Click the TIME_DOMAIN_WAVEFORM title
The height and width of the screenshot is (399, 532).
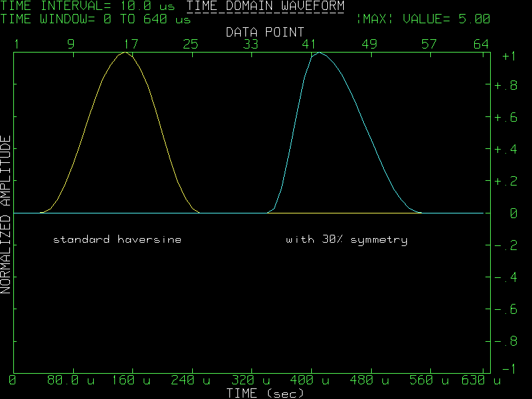[265, 6]
